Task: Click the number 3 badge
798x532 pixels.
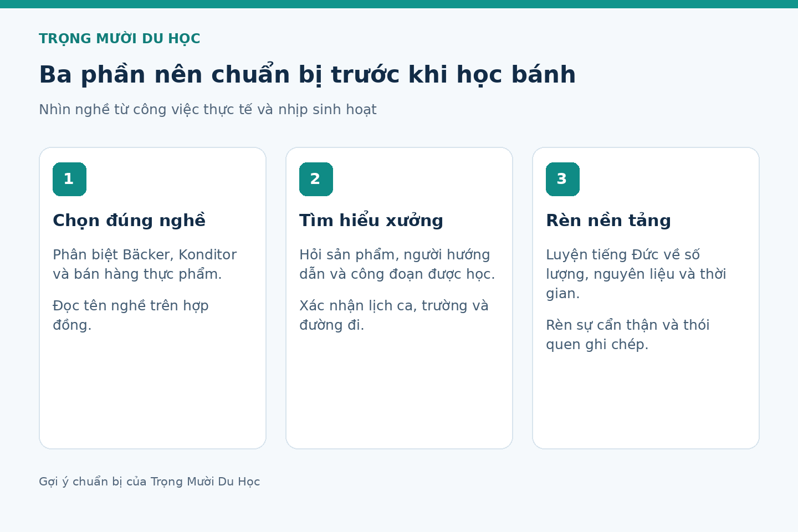Action: click(562, 179)
